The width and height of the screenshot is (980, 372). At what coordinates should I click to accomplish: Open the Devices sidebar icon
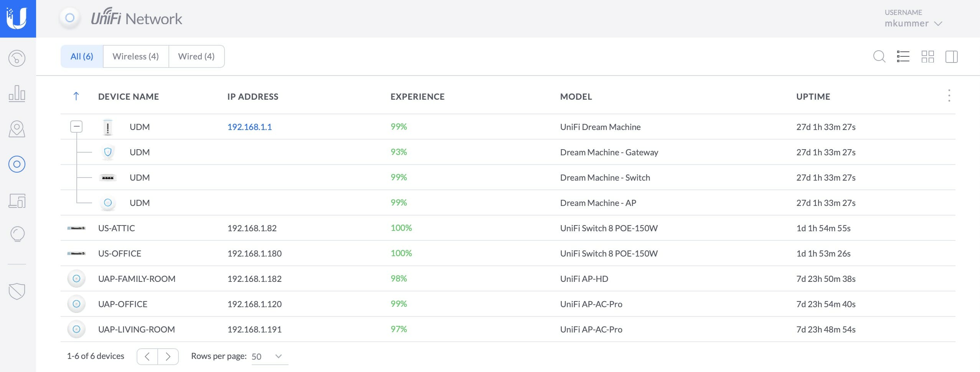point(17,164)
